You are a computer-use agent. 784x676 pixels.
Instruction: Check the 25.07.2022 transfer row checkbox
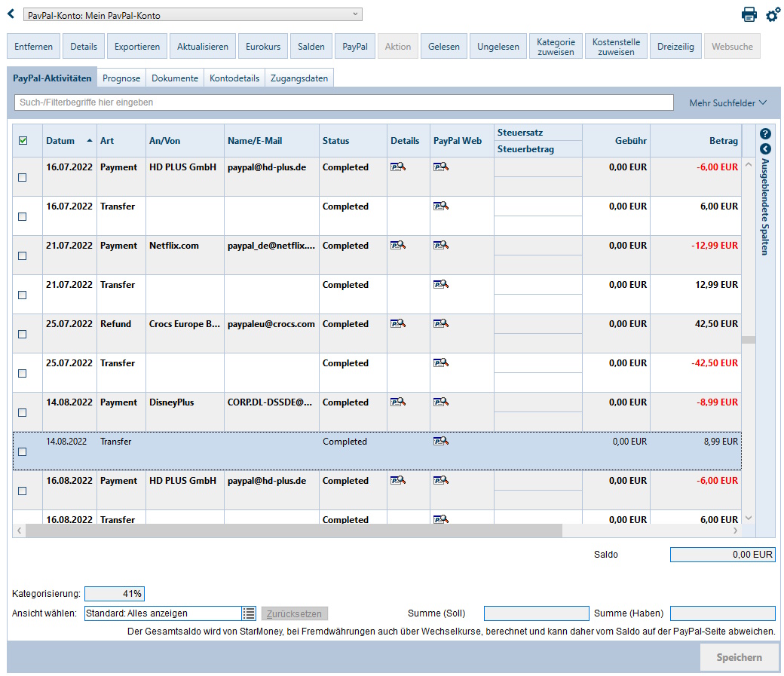point(23,374)
